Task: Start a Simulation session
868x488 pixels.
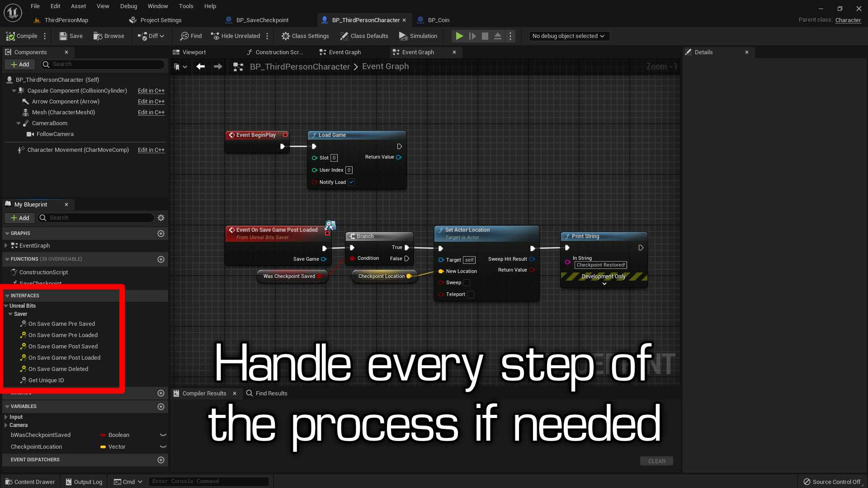Action: tap(418, 36)
